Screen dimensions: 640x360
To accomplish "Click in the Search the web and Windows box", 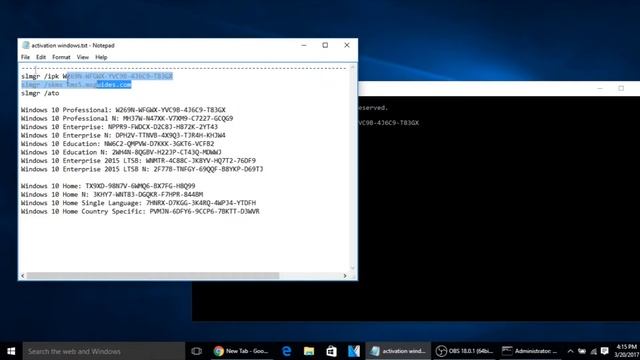I will 104,351.
